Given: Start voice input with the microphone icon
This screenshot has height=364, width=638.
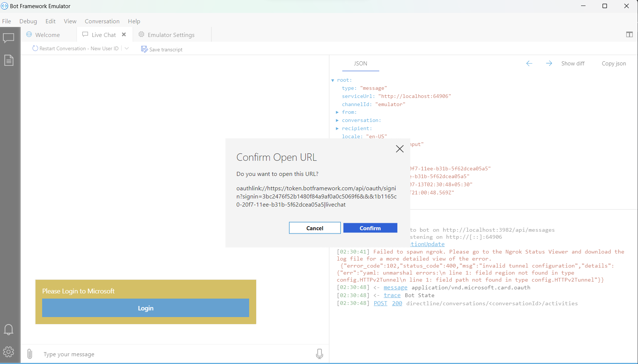Looking at the screenshot, I should click(x=319, y=354).
